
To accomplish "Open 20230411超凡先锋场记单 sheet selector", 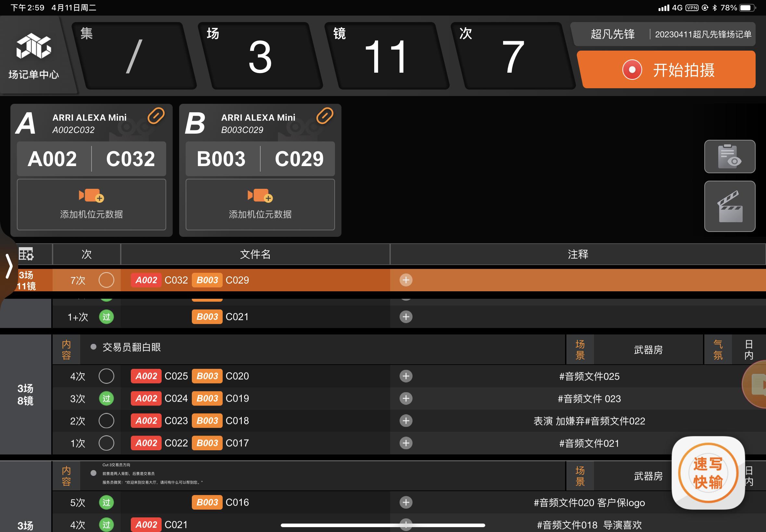I will click(703, 34).
